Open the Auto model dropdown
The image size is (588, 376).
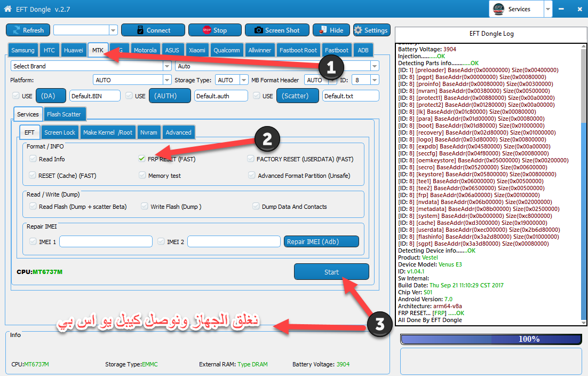374,66
